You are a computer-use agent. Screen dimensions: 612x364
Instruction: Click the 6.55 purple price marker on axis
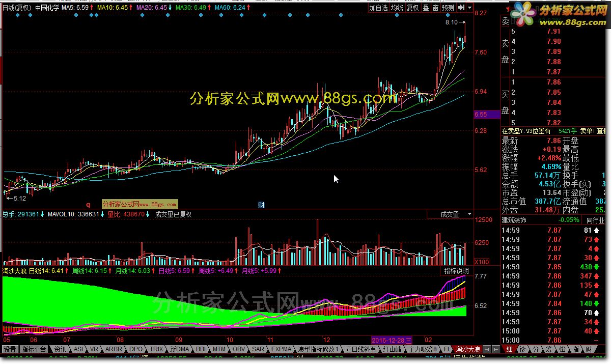(x=487, y=115)
